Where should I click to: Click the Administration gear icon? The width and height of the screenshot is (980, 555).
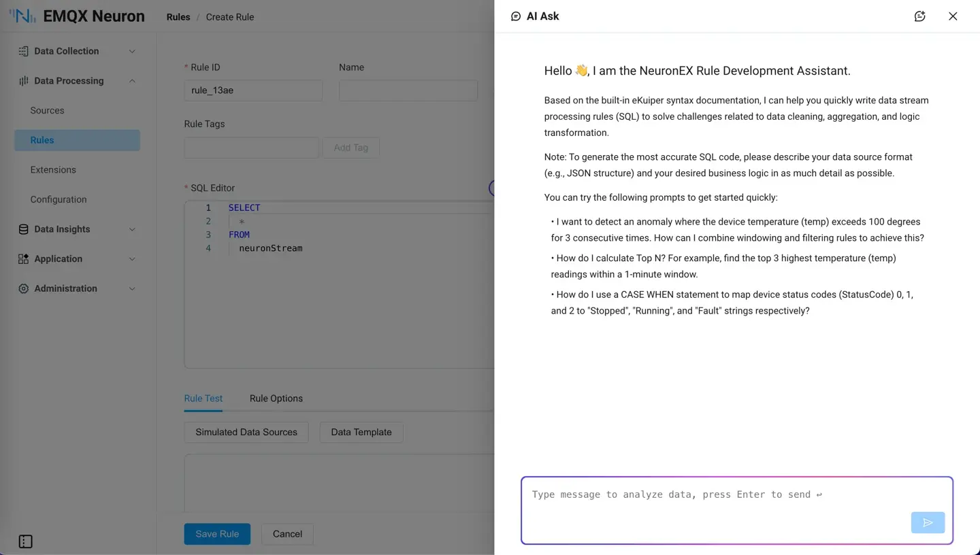(x=23, y=288)
